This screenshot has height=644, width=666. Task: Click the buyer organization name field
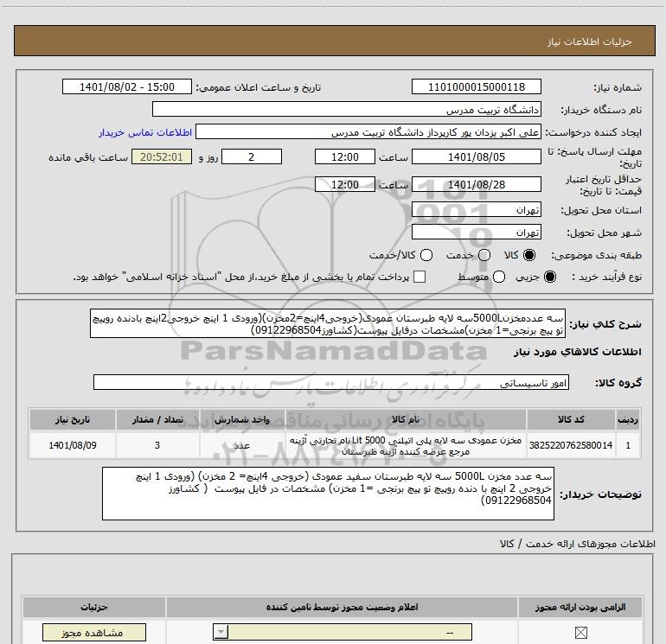347,109
